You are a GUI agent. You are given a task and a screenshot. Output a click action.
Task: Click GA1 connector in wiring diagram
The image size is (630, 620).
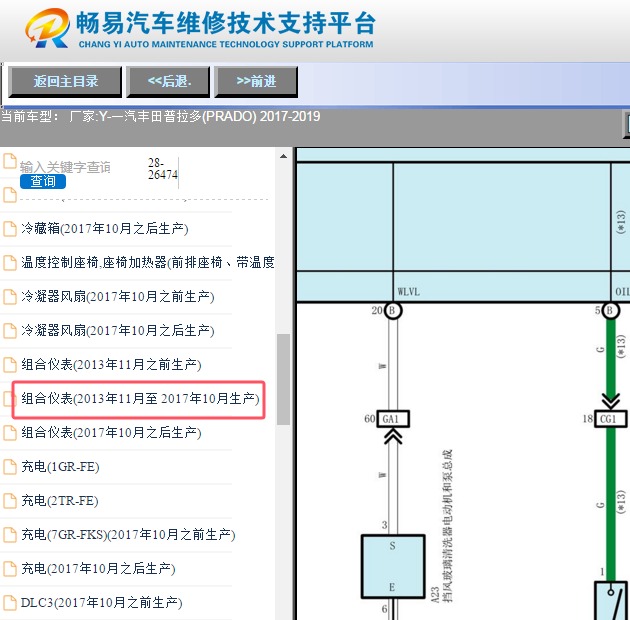click(x=393, y=419)
